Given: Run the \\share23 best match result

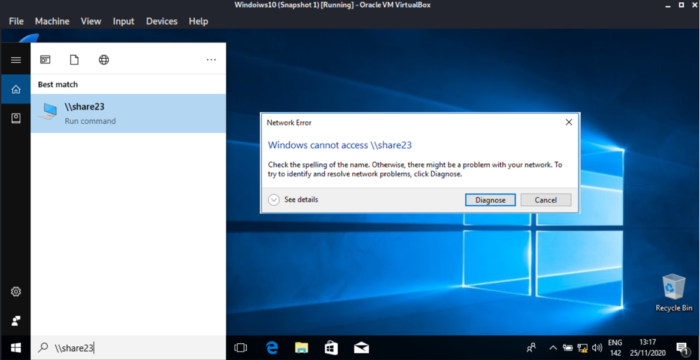Looking at the screenshot, I should point(128,113).
